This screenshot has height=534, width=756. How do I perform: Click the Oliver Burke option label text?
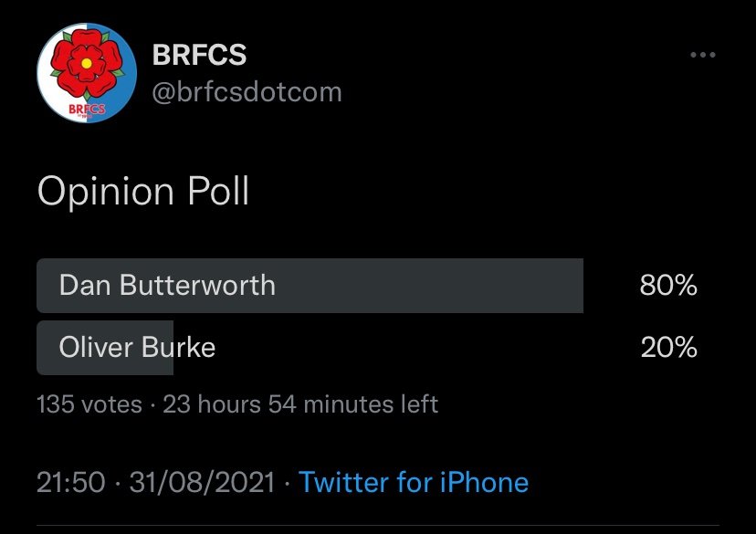point(137,347)
